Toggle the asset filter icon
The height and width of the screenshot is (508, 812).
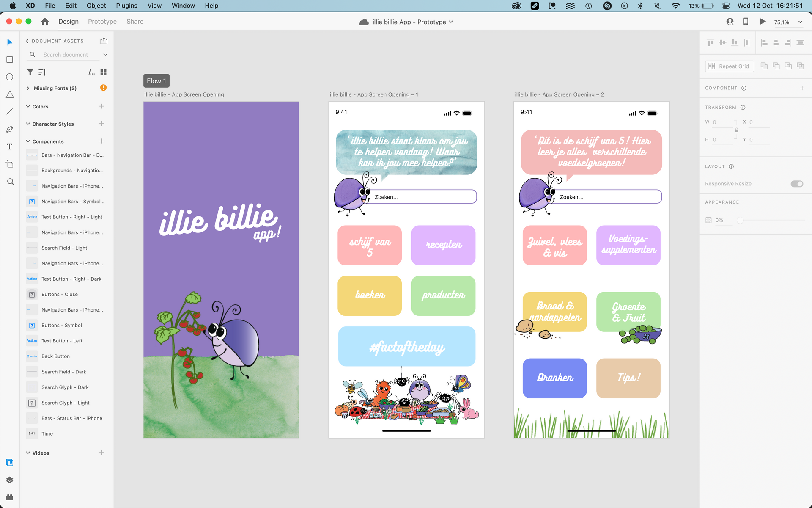coord(30,72)
